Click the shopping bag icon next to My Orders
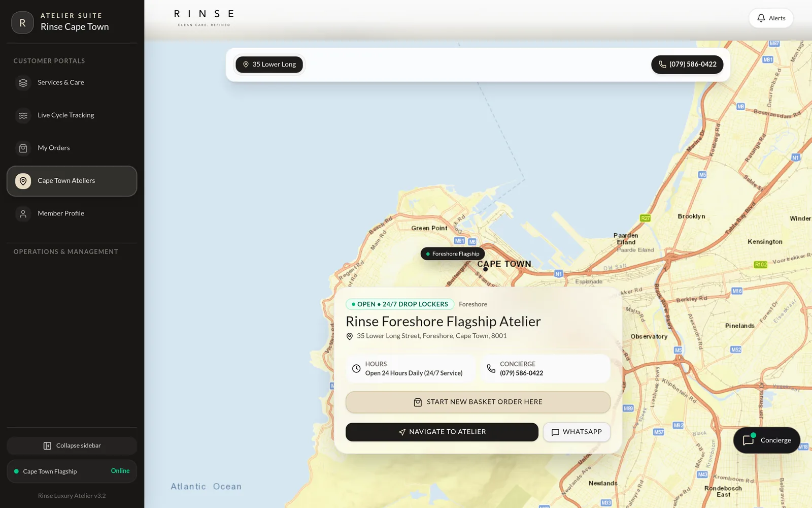This screenshot has height=508, width=812. click(x=23, y=148)
